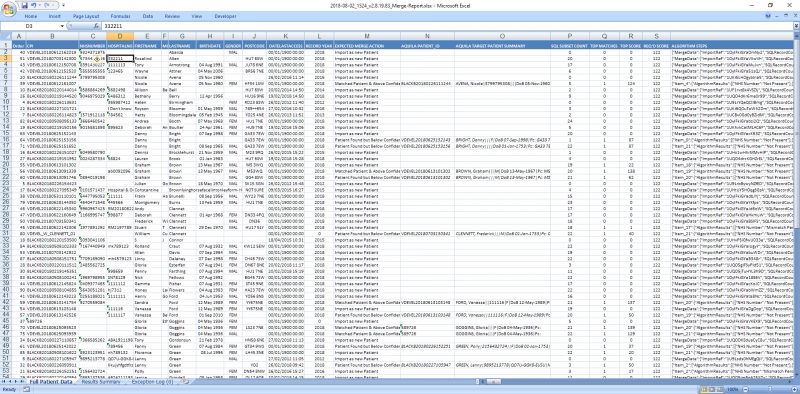Switch to Page Layout view button
This screenshot has width=800, height=394.
coord(712,389)
